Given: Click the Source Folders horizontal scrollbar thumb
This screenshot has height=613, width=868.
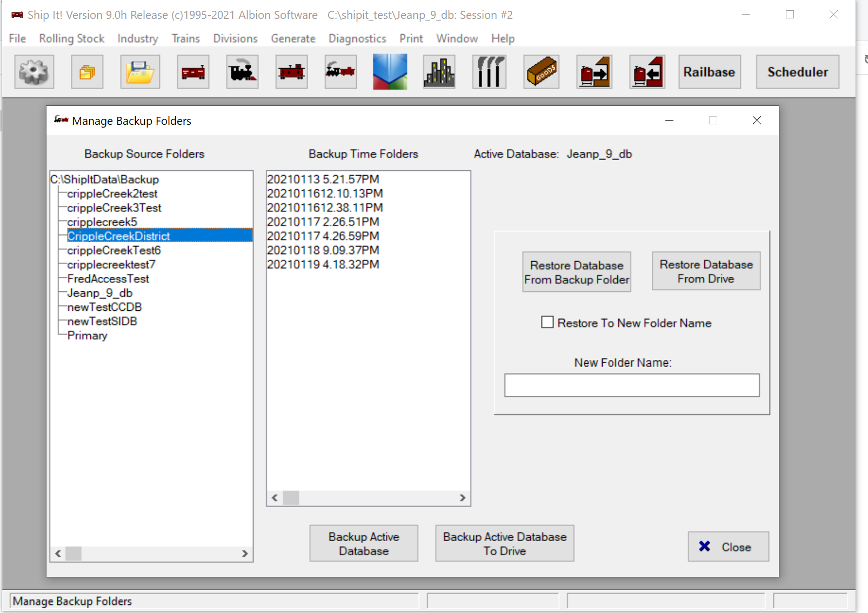Looking at the screenshot, I should tap(74, 554).
